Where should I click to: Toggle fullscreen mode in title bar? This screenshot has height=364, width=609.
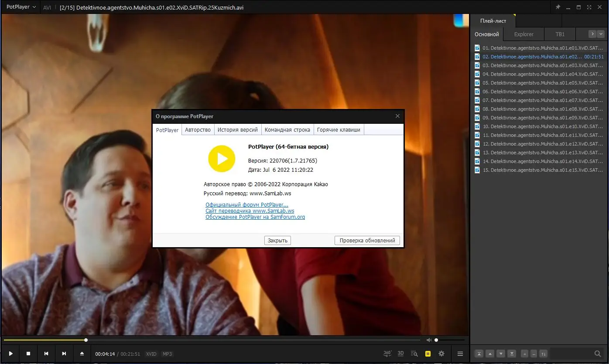point(589,7)
